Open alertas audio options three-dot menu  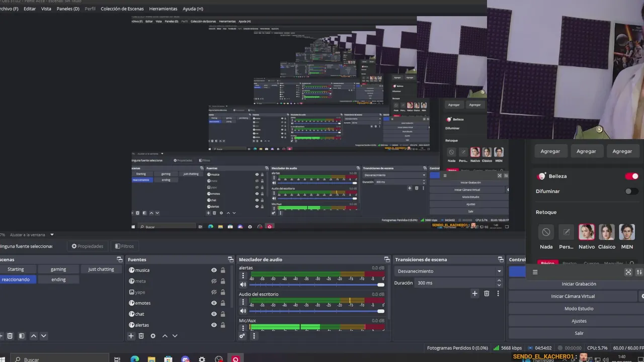pos(243,276)
